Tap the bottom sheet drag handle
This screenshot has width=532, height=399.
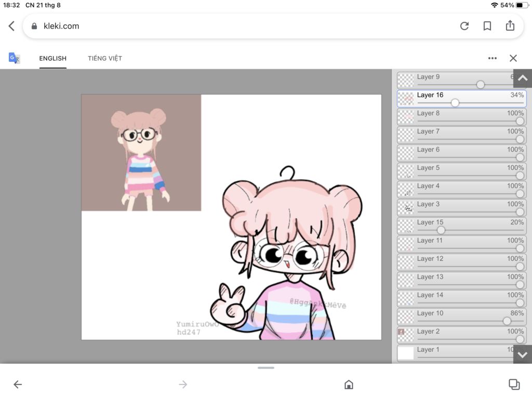(265, 368)
